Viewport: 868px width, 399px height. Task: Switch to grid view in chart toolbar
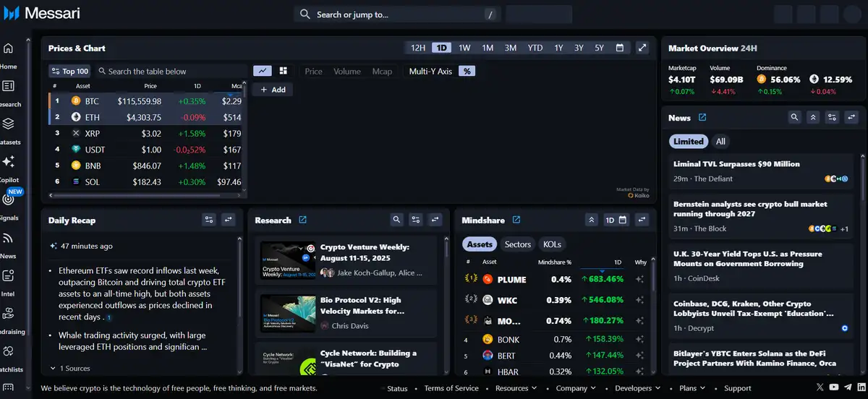(283, 71)
